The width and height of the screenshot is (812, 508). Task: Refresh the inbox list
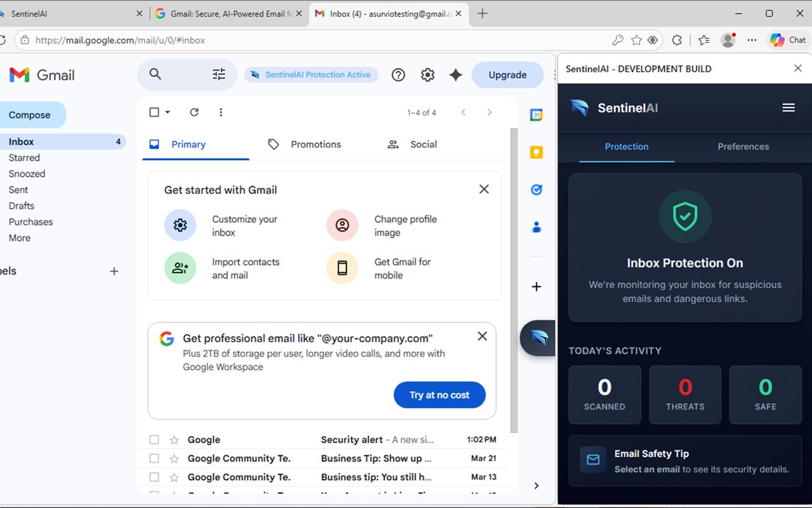point(194,112)
